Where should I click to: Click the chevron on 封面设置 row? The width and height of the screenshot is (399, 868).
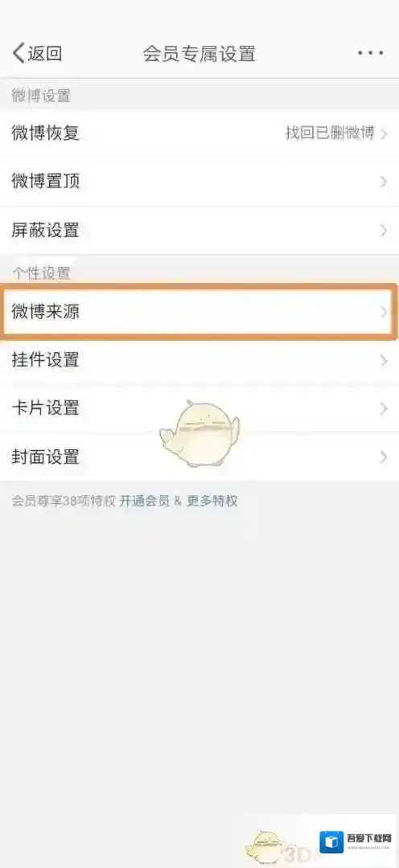[384, 457]
